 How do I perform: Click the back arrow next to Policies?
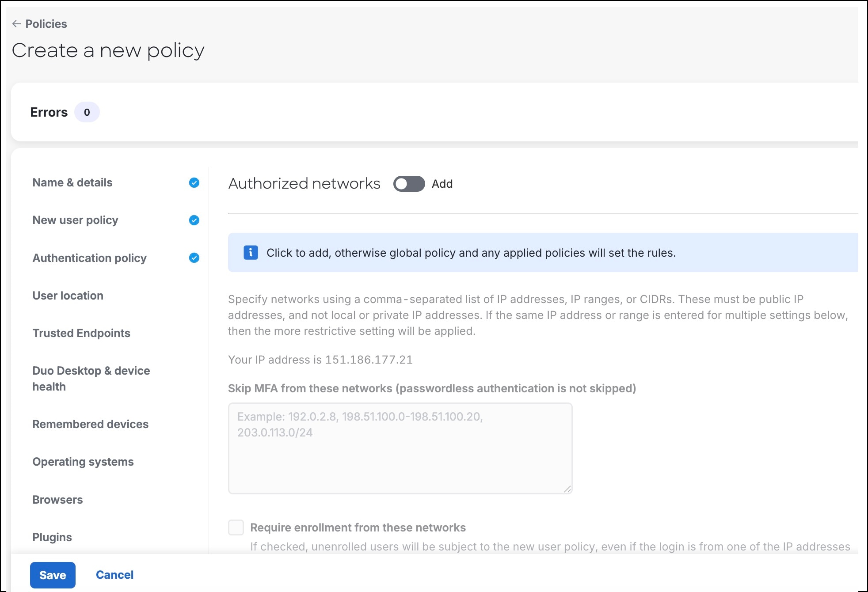click(x=16, y=24)
